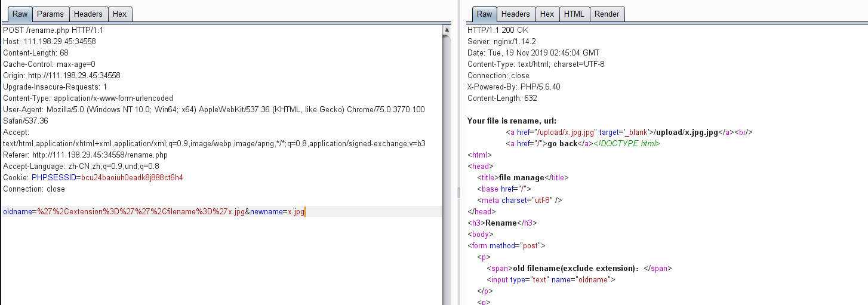The image size is (868, 305).
Task: Click the 'old filename(exclude extension)' span line
Action: click(579, 268)
